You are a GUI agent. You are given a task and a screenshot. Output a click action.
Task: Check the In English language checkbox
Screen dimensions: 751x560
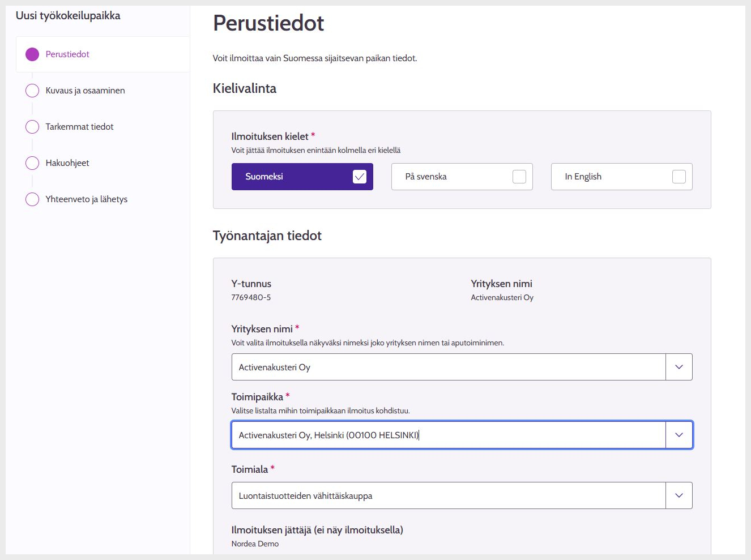point(679,177)
